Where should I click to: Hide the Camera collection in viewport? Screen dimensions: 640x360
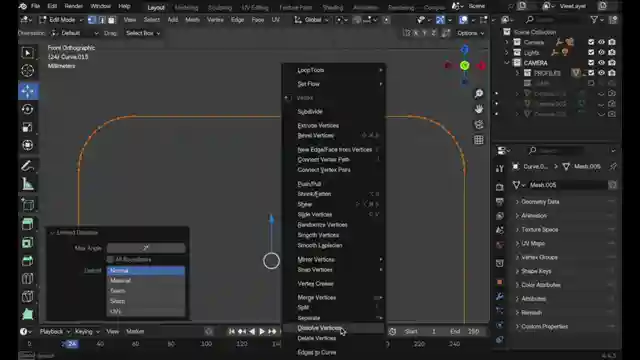pos(601,42)
